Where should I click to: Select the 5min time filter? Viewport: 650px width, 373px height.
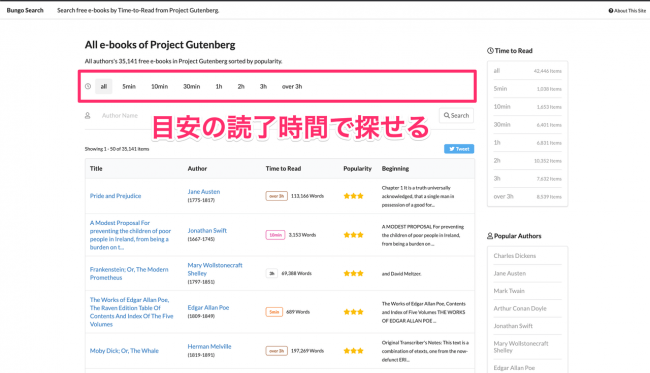point(129,87)
